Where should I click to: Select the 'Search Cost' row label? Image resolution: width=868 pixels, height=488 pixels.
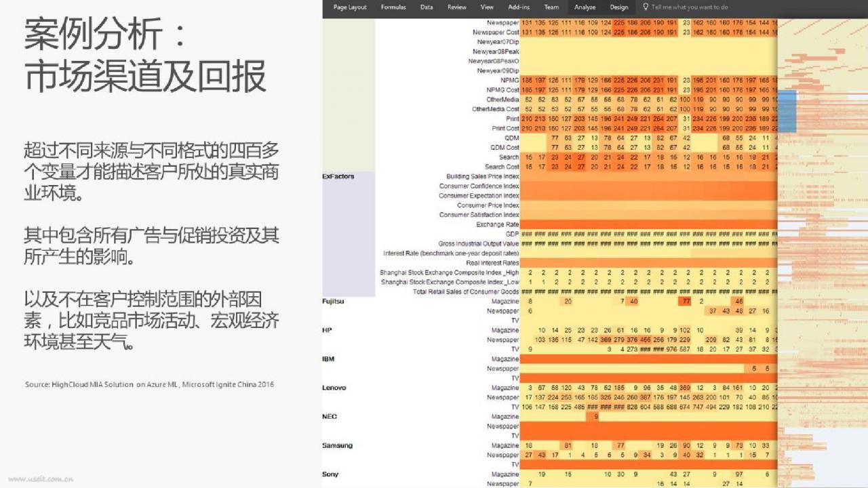(502, 167)
